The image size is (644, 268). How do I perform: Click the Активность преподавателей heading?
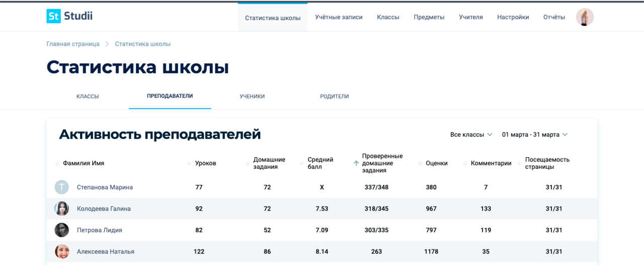click(x=160, y=135)
